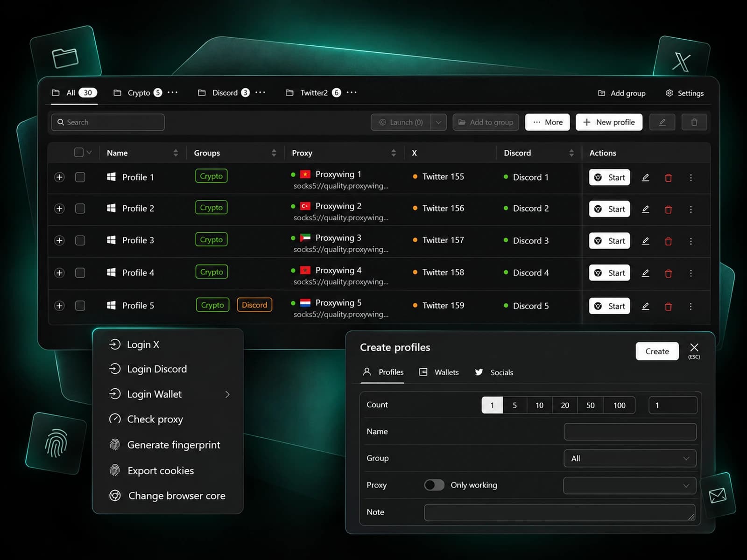
Task: Click the Create button
Action: click(657, 351)
